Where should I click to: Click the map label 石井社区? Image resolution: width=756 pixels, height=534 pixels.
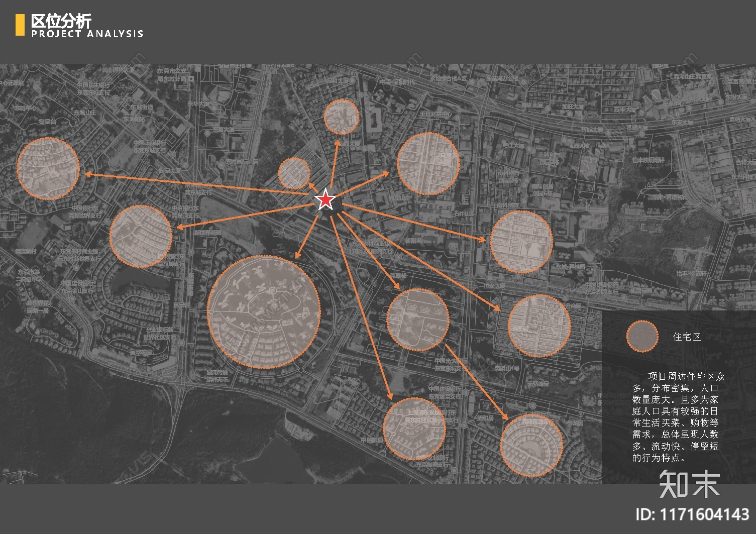pos(464,213)
